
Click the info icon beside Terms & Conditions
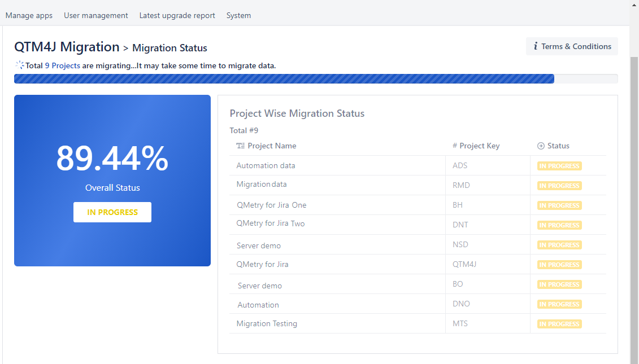[536, 46]
